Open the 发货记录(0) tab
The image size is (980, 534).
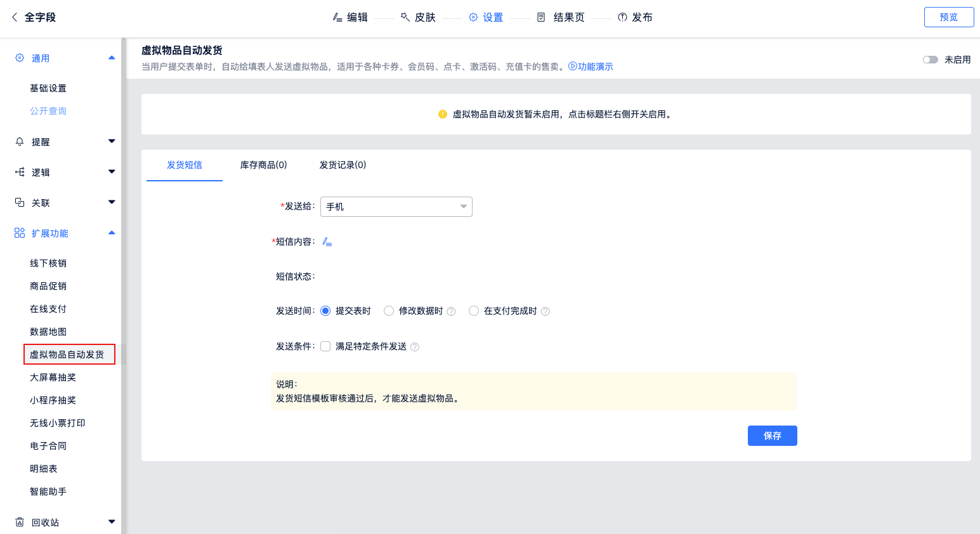click(x=343, y=165)
